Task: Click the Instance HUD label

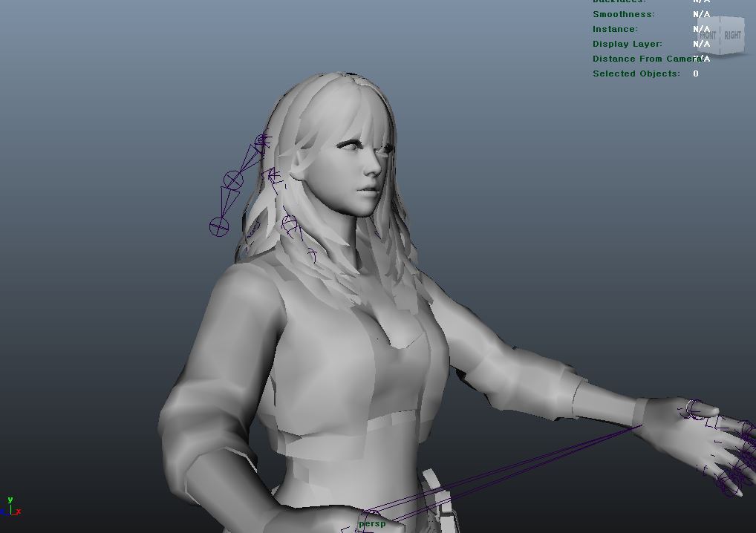Action: click(615, 29)
